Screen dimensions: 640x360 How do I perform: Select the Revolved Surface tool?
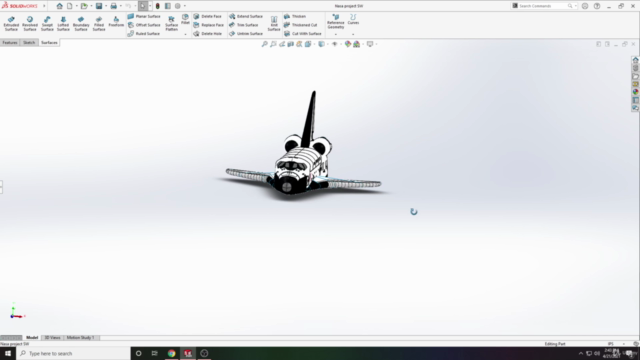pos(30,24)
